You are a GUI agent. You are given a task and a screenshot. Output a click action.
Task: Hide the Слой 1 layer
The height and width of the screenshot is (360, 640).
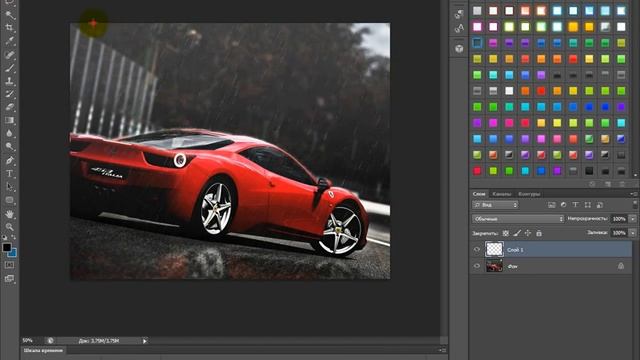(477, 249)
